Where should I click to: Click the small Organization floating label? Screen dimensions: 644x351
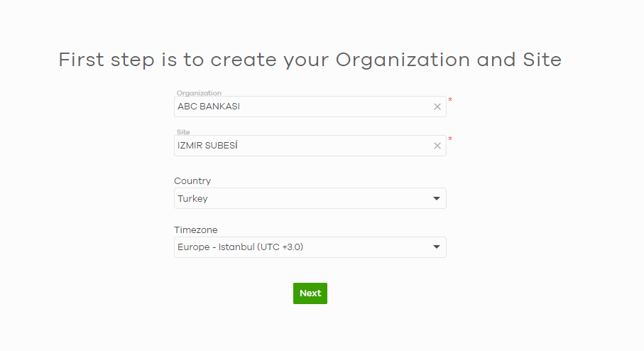click(199, 93)
